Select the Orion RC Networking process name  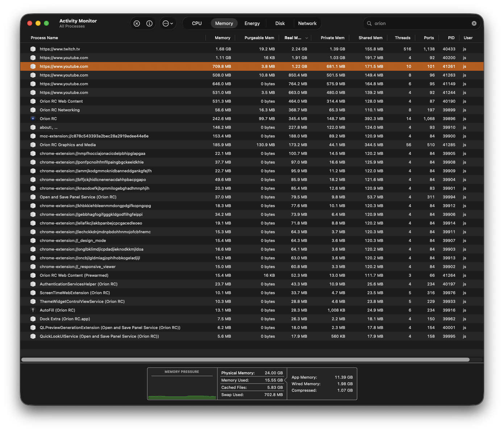point(60,110)
